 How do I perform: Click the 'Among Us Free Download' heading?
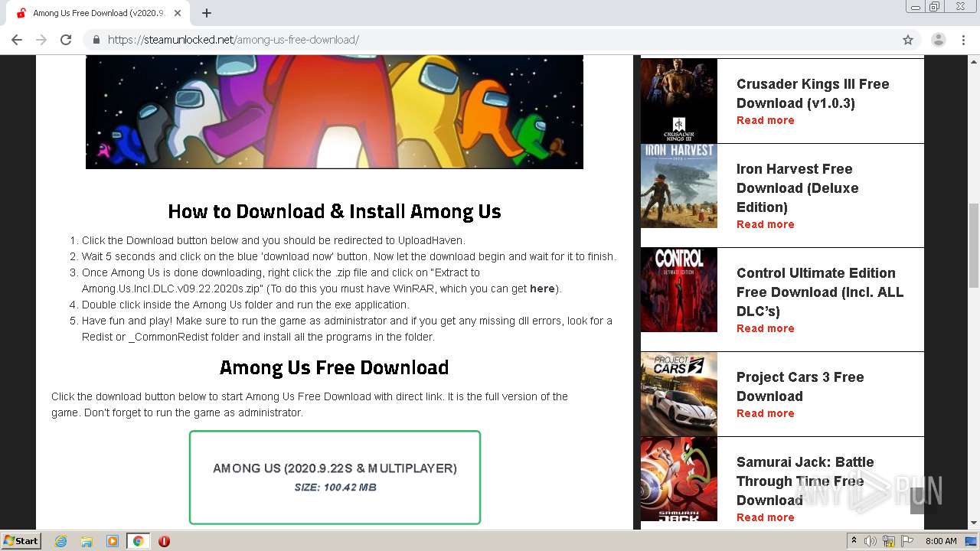335,367
